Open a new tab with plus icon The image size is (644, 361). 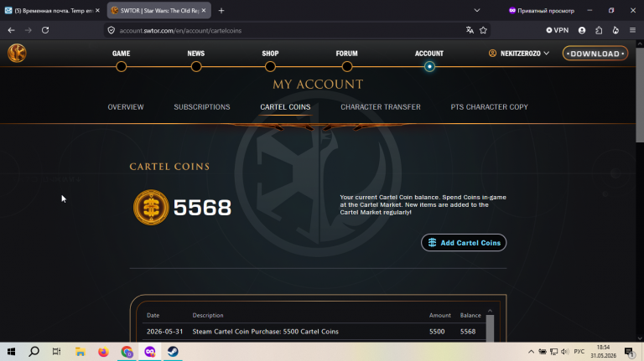pos(221,11)
